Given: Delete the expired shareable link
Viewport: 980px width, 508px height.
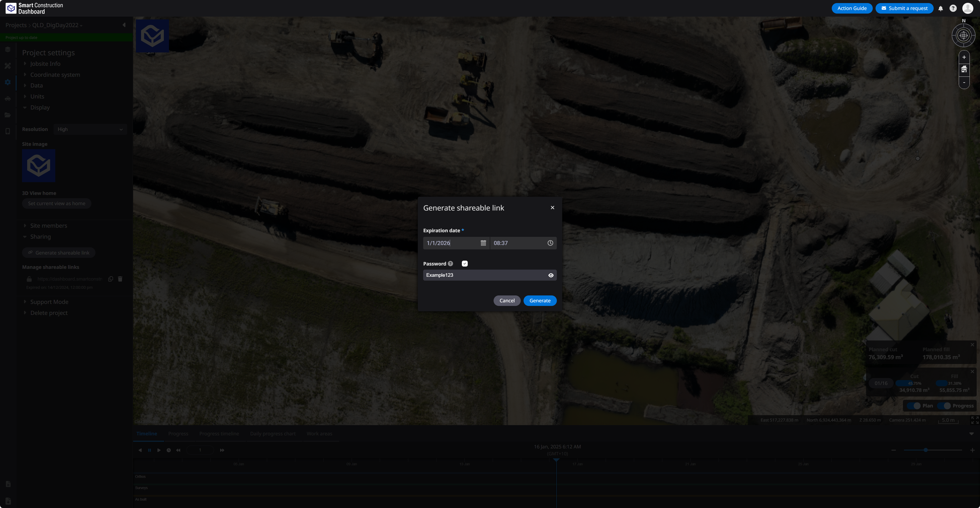Looking at the screenshot, I should (x=120, y=279).
